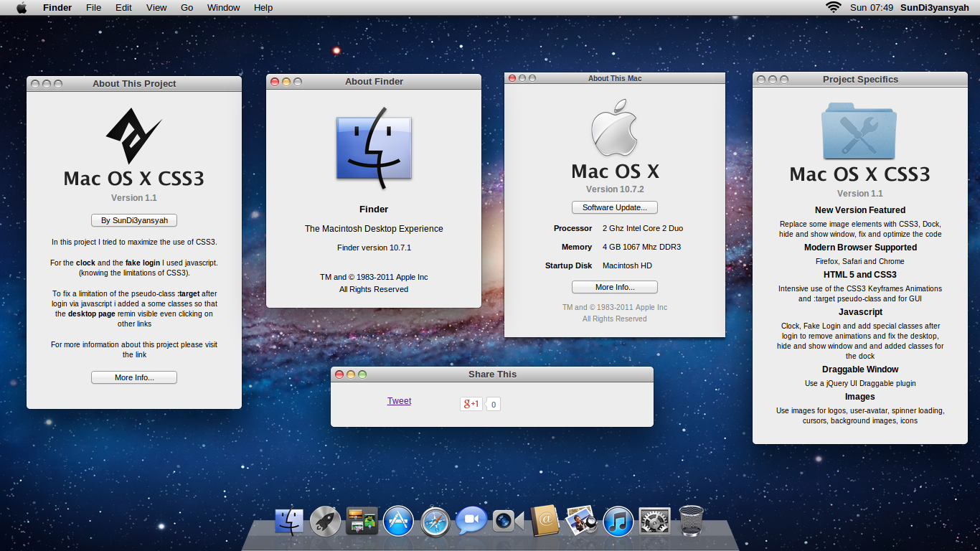The width and height of the screenshot is (980, 551).
Task: Click the About This Project title bar
Action: pos(134,84)
